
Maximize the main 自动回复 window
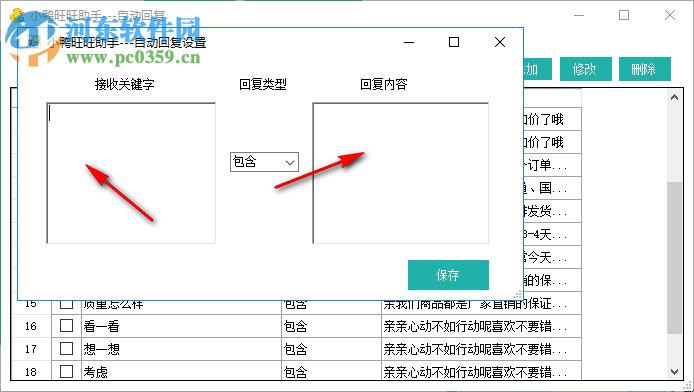click(624, 15)
